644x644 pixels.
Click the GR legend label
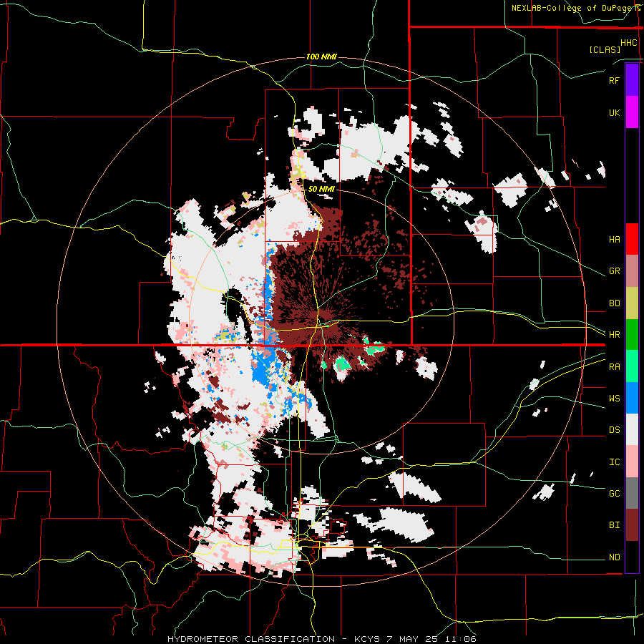pyautogui.click(x=614, y=271)
